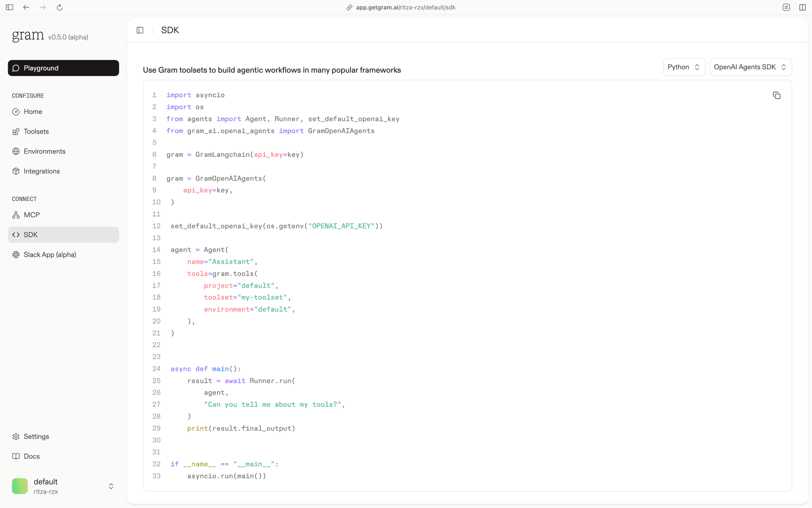Image resolution: width=812 pixels, height=508 pixels.
Task: Toggle the split view icon
Action: pyautogui.click(x=802, y=7)
